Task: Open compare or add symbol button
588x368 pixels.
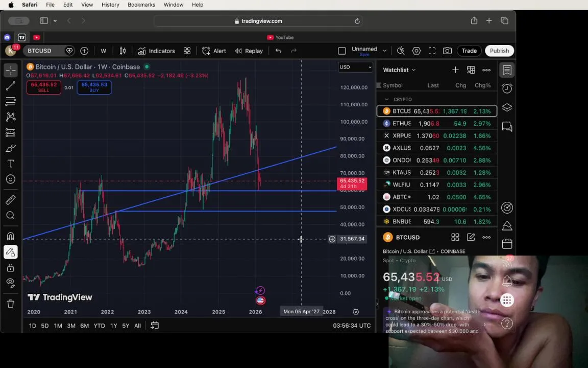Action: [x=84, y=51]
